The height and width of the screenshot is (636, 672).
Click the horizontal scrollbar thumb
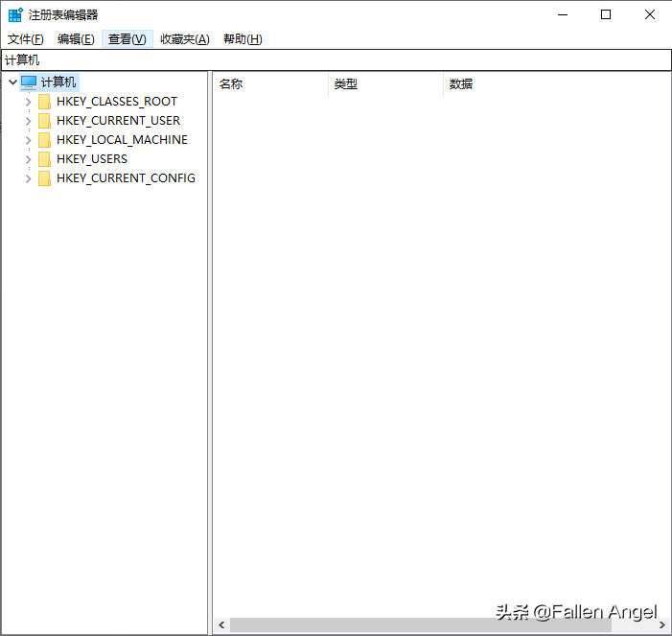(421, 624)
